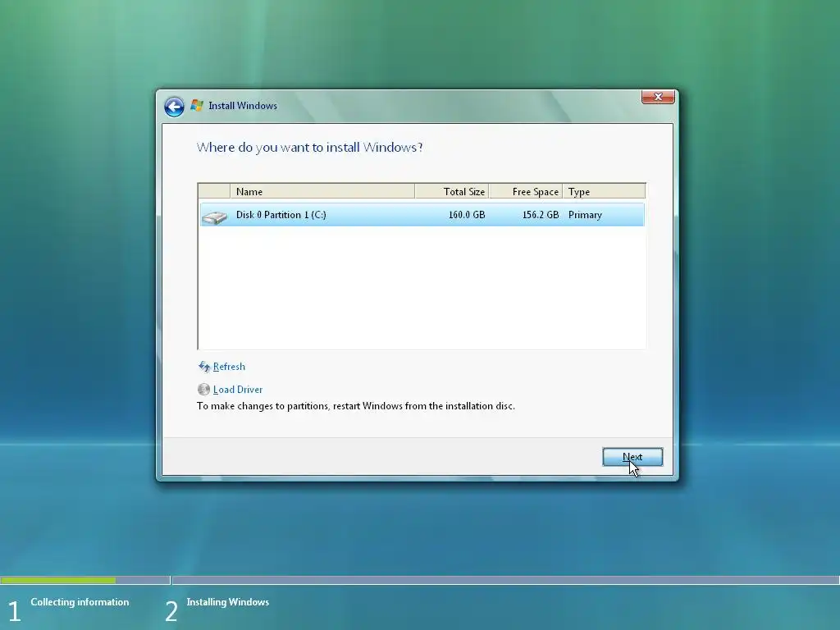Click the Installing Windows progress bar

pos(505,580)
